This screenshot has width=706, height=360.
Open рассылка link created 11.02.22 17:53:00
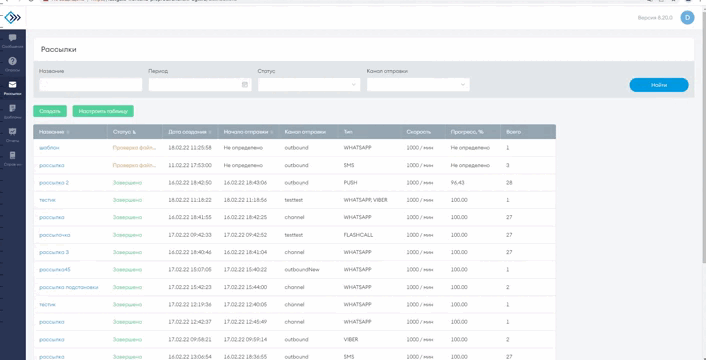tap(52, 165)
